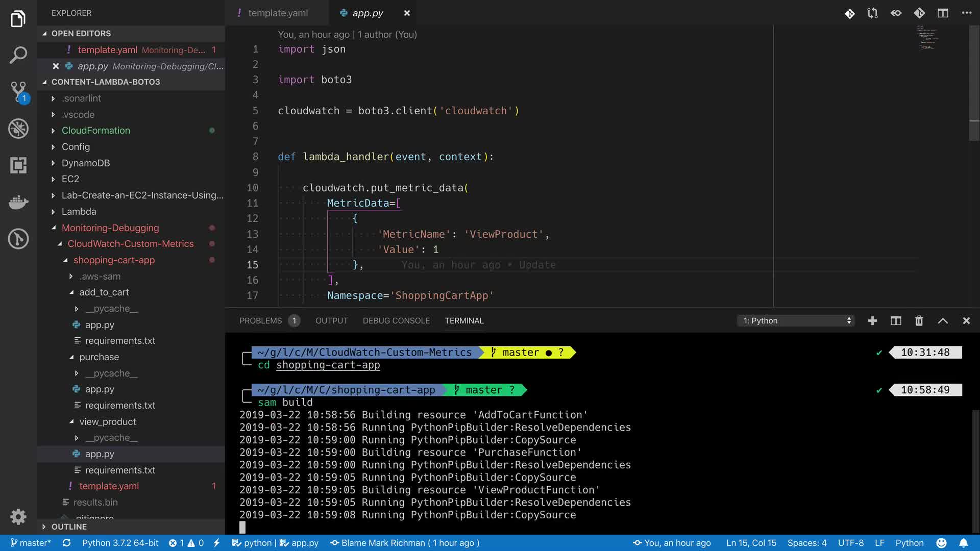Expand the CloudFormation folder
This screenshot has height=551, width=980.
[x=96, y=131]
